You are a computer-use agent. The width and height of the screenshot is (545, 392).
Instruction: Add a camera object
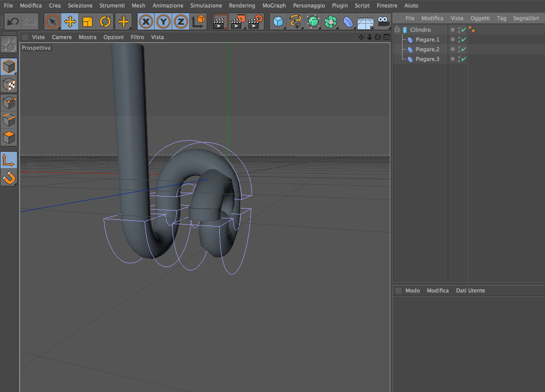(x=384, y=22)
